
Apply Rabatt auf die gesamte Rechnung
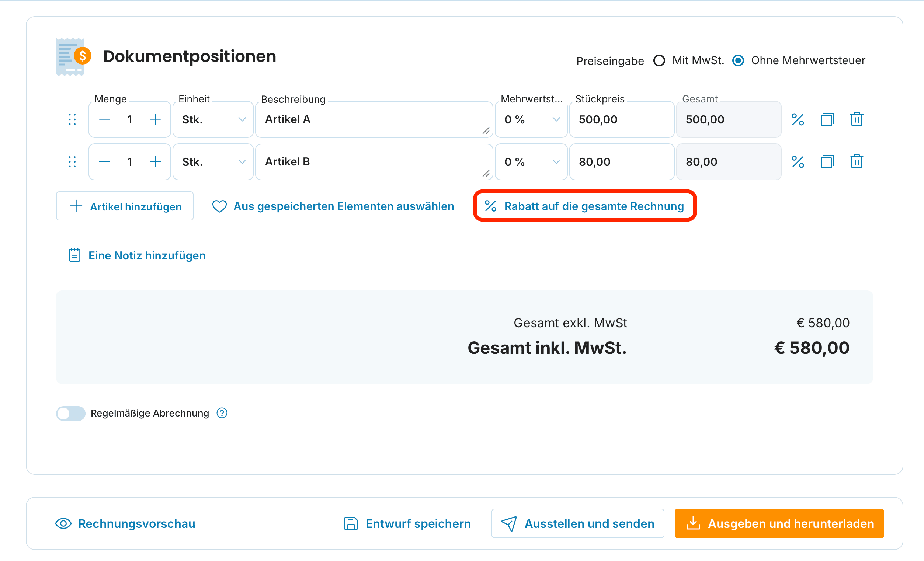point(584,206)
